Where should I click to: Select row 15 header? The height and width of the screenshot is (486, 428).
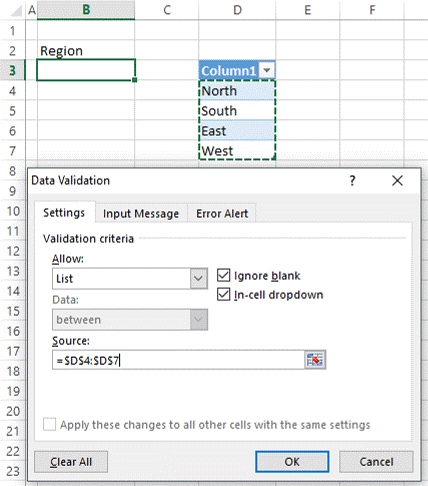point(12,311)
